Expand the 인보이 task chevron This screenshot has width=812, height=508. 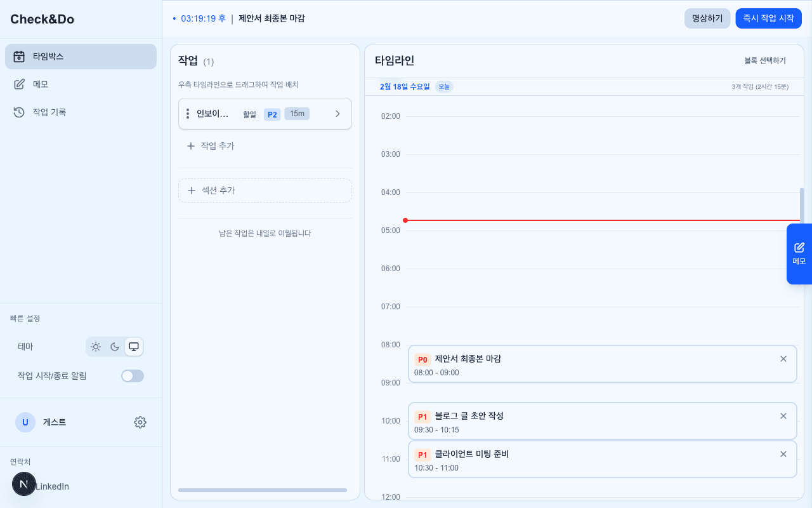tap(337, 114)
